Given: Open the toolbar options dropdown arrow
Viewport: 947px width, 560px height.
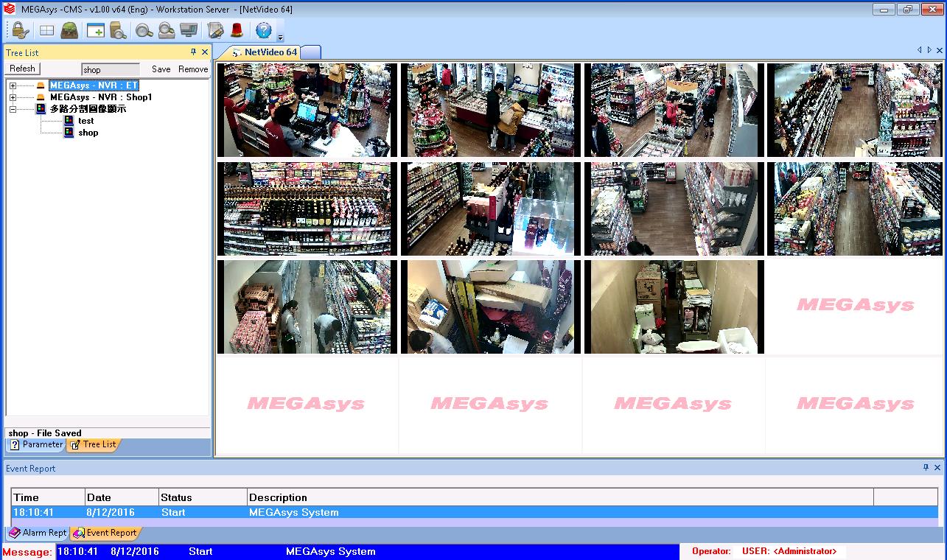Looking at the screenshot, I should coord(280,37).
